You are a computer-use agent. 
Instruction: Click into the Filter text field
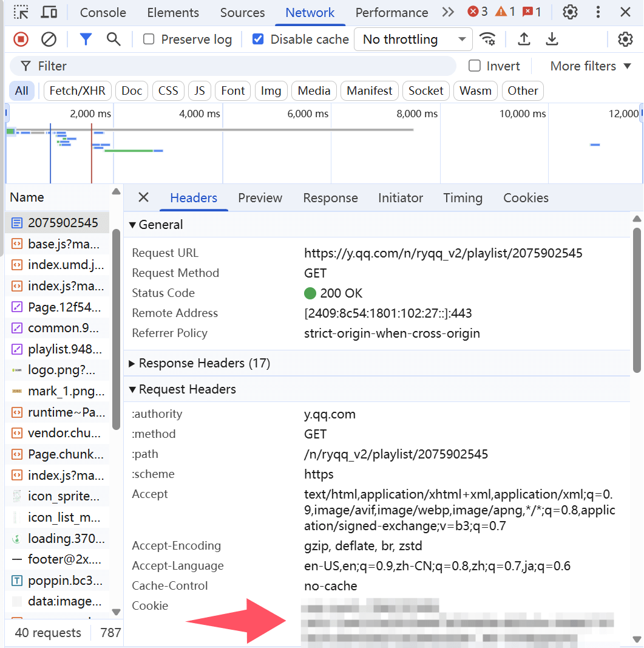tap(243, 66)
